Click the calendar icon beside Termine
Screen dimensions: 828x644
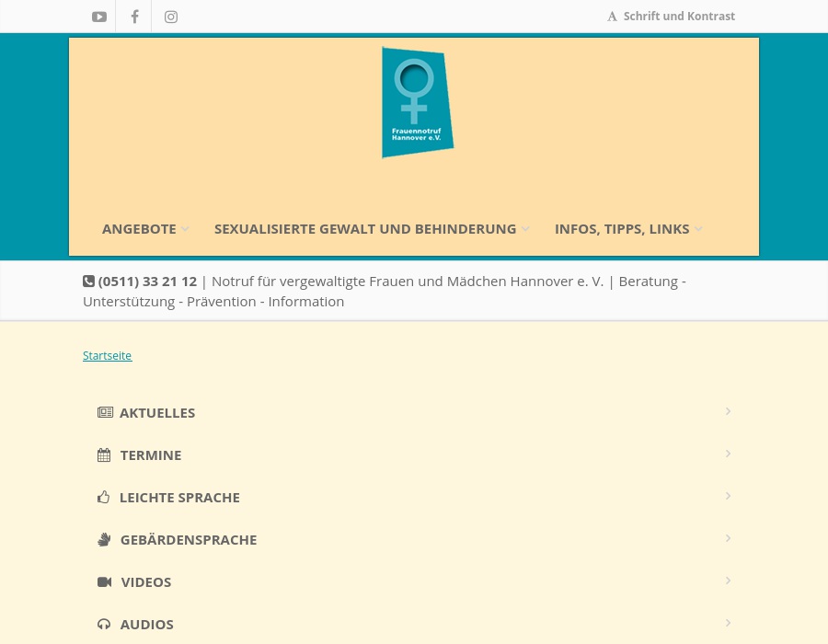click(104, 455)
